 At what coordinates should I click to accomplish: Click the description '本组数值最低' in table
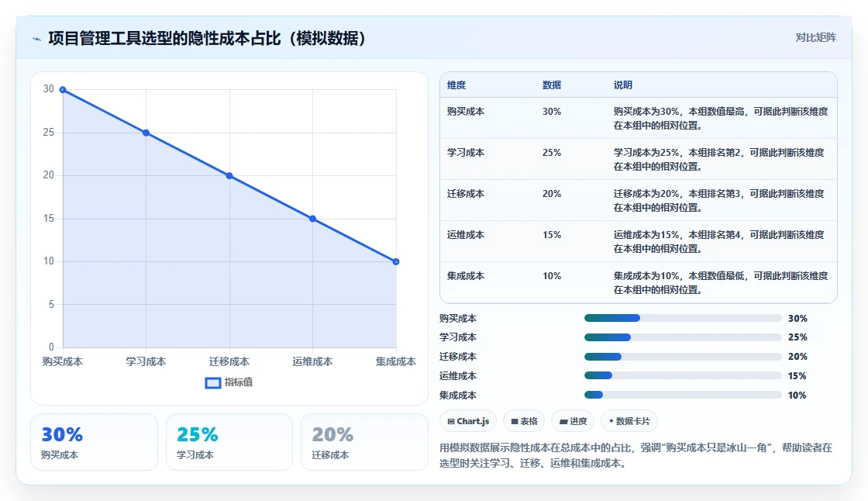(x=716, y=275)
